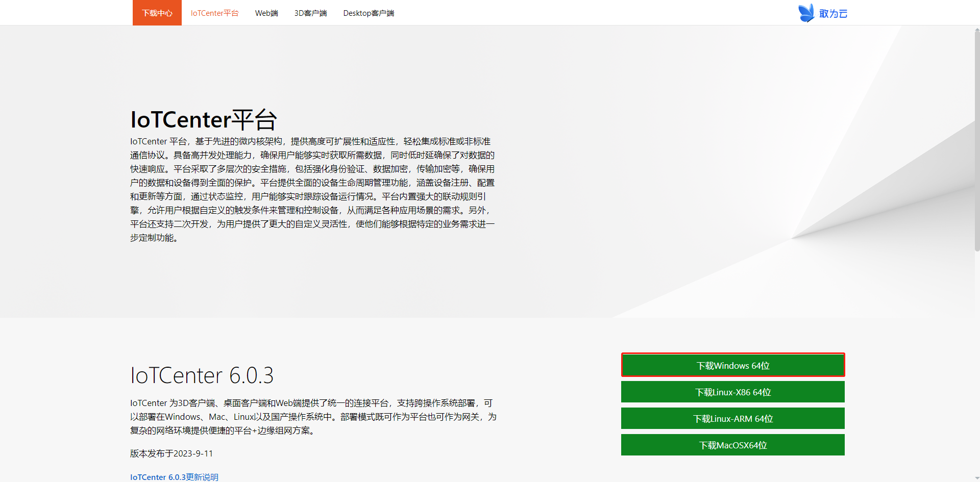The height and width of the screenshot is (482, 980).
Task: Click the IoTCenter平台 main heading
Action: (x=204, y=119)
